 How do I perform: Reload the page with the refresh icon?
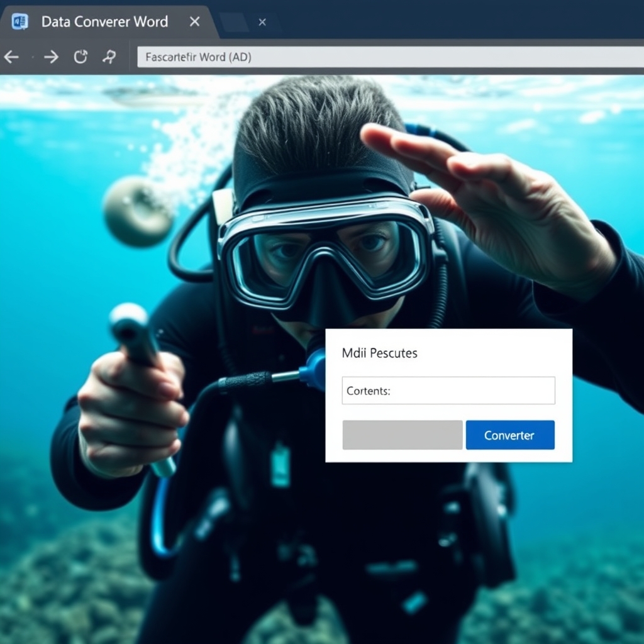point(80,57)
